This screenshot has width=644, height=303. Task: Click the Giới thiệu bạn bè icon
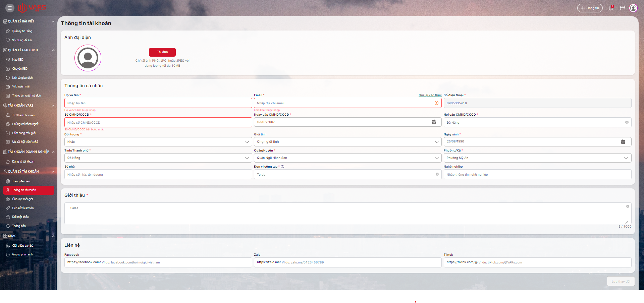point(8,246)
